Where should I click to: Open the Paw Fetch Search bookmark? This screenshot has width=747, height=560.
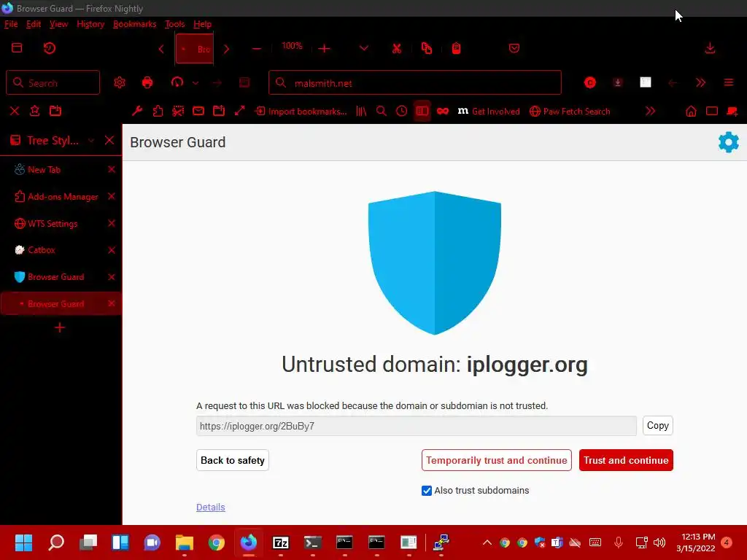[569, 112]
